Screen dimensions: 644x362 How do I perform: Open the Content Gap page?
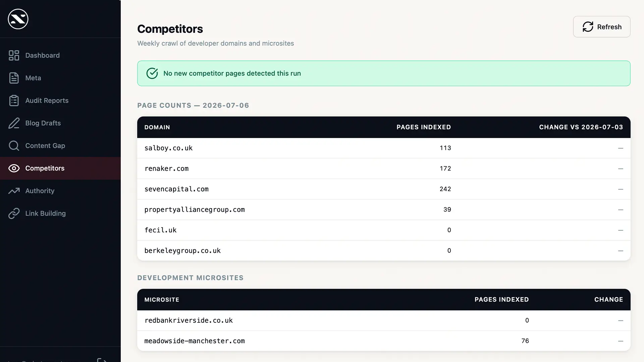click(x=60, y=145)
